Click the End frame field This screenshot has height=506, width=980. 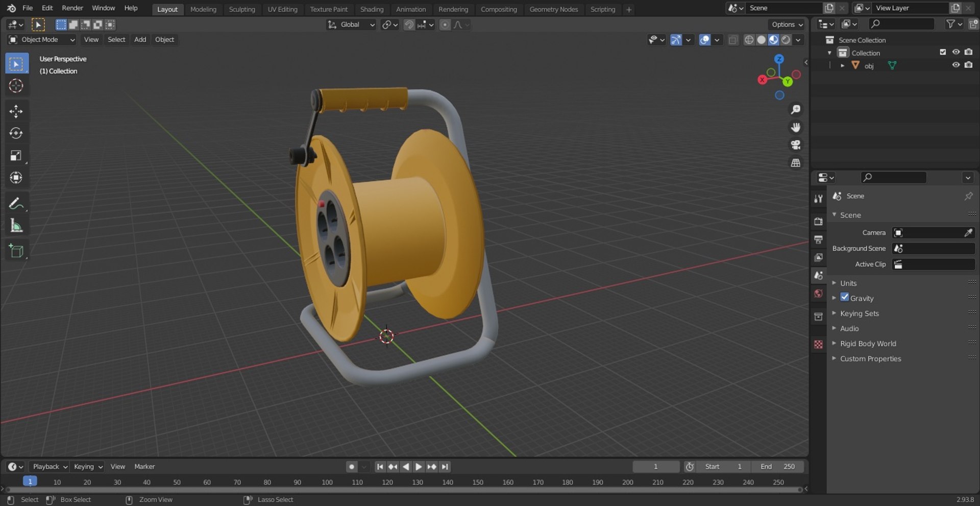(777, 467)
